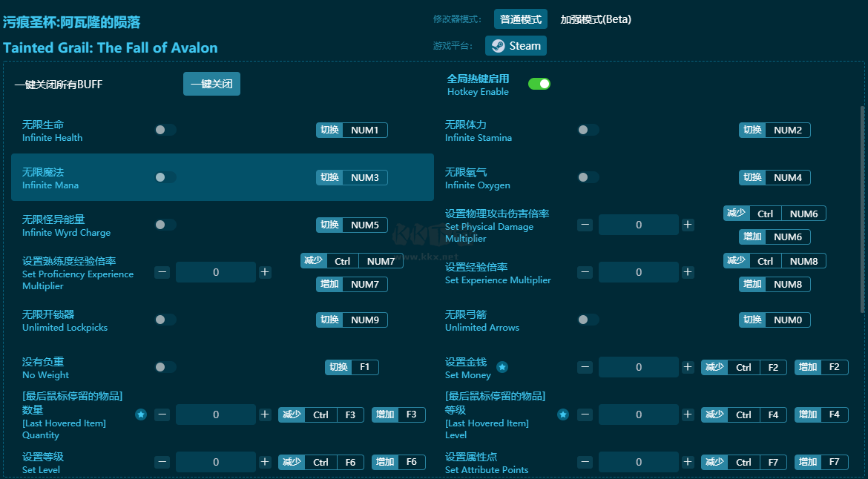Click star icon beside Last Hovered Item Level
This screenshot has height=479, width=868.
563,414
